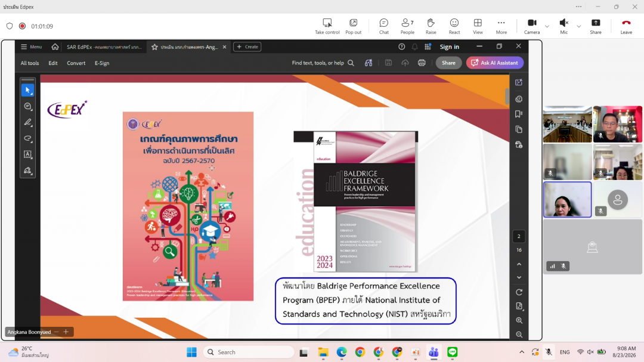Expand presenter name bar plus button
The width and height of the screenshot is (644, 362).
click(66, 332)
